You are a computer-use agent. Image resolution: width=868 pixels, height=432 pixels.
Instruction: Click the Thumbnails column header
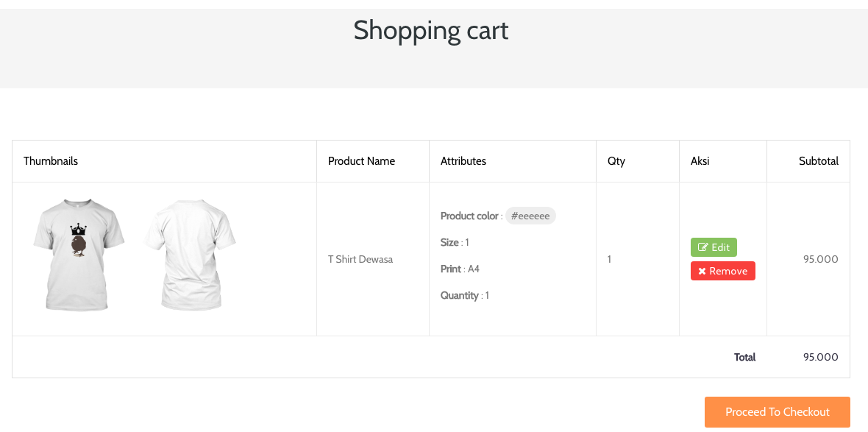(51, 161)
